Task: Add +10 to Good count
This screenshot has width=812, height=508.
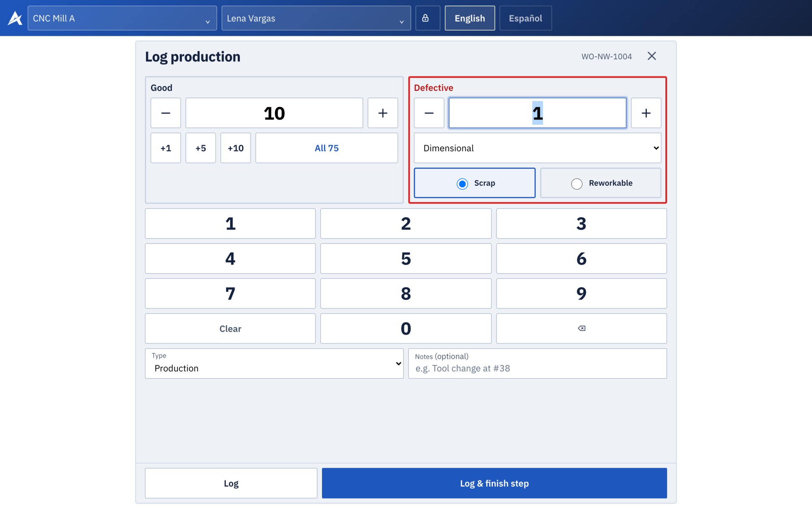Action: tap(235, 148)
